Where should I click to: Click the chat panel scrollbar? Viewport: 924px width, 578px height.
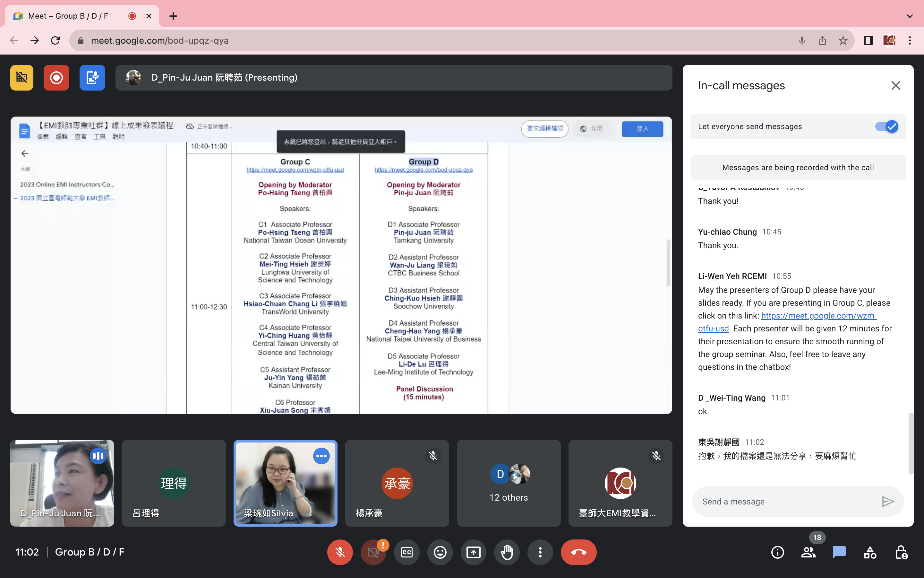coord(911,443)
